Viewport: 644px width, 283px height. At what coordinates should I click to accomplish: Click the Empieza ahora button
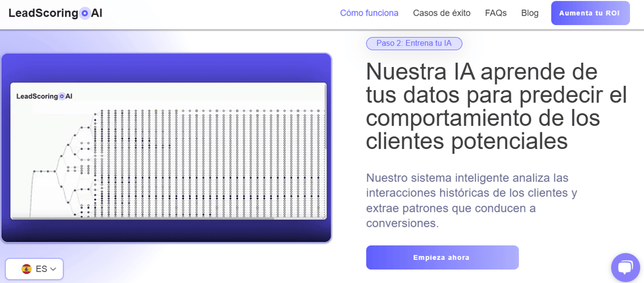click(x=442, y=257)
